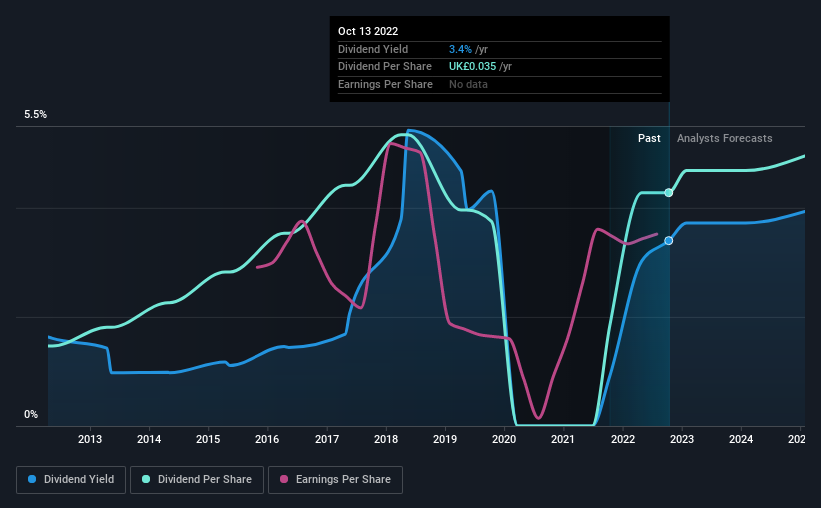Click the 'Dividend Yield' row label in tooltip
The width and height of the screenshot is (821, 508).
pos(373,49)
